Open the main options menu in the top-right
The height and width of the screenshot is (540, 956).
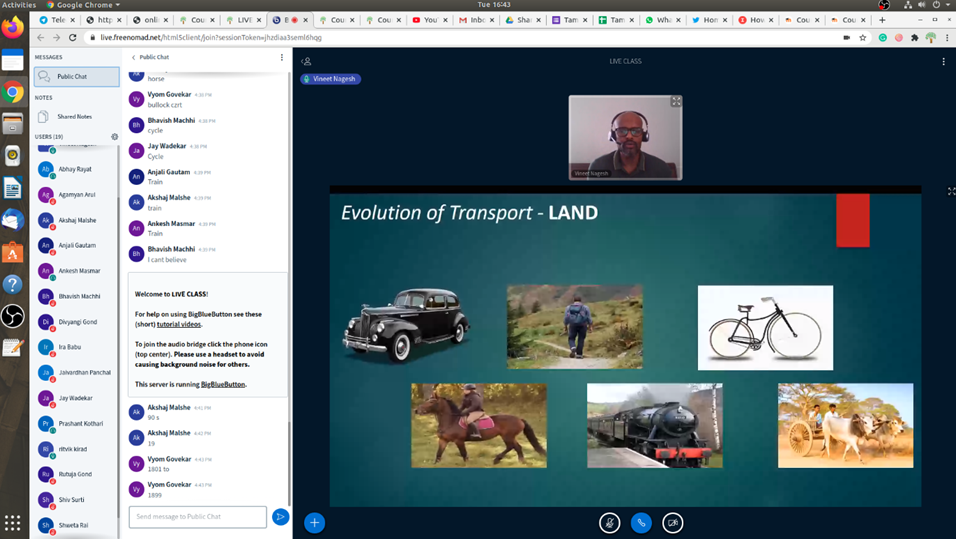(x=943, y=61)
